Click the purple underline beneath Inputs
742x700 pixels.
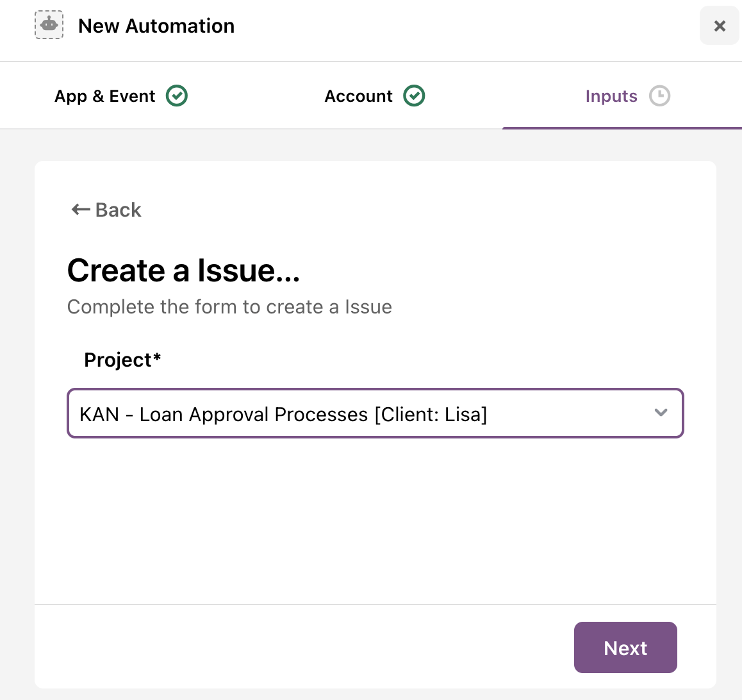[622, 128]
